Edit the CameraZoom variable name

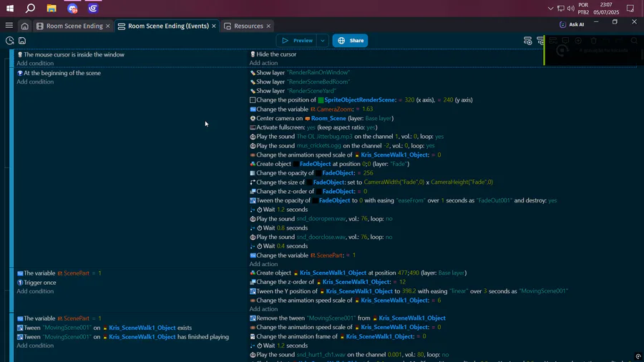(x=334, y=109)
